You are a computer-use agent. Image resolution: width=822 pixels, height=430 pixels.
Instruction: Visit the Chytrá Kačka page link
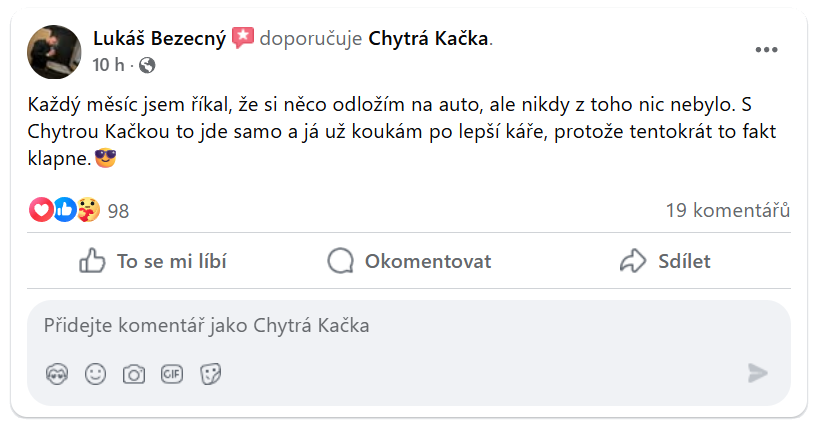(x=430, y=39)
